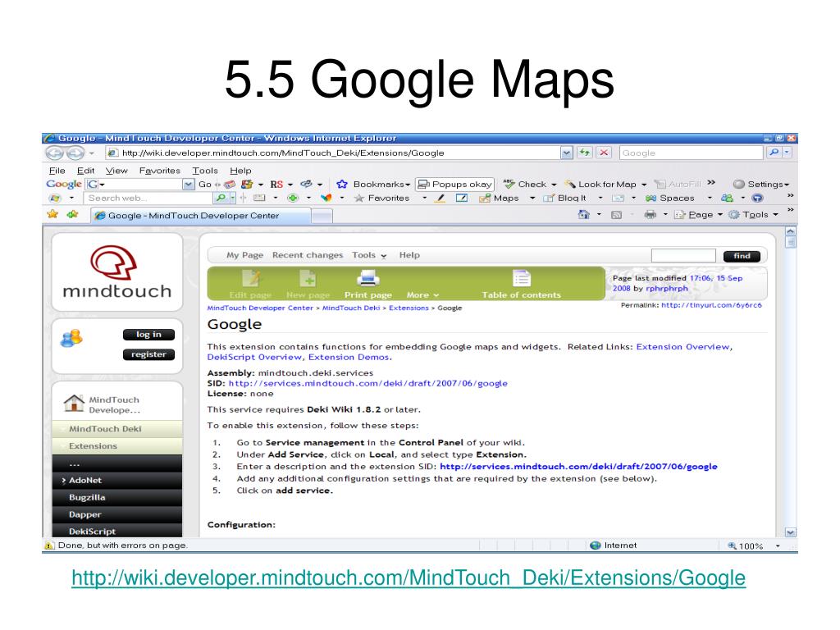Click the Search web input field
Viewport: 840px width, 630px height.
[x=148, y=199]
